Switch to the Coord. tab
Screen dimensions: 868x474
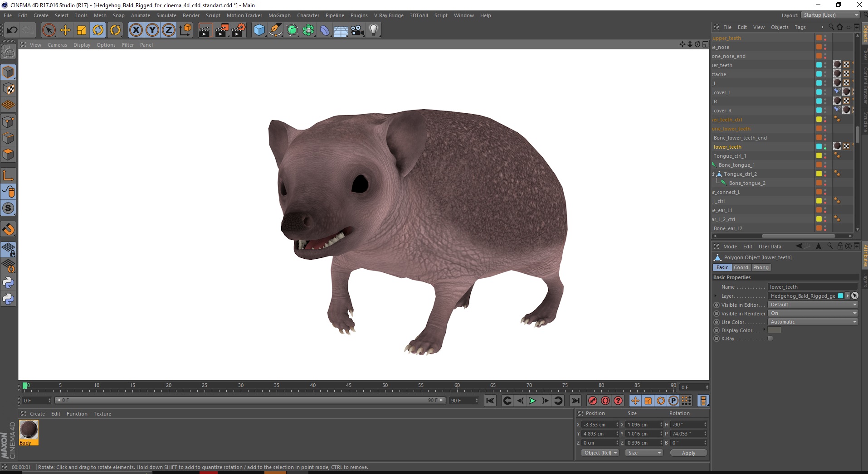[x=741, y=267]
